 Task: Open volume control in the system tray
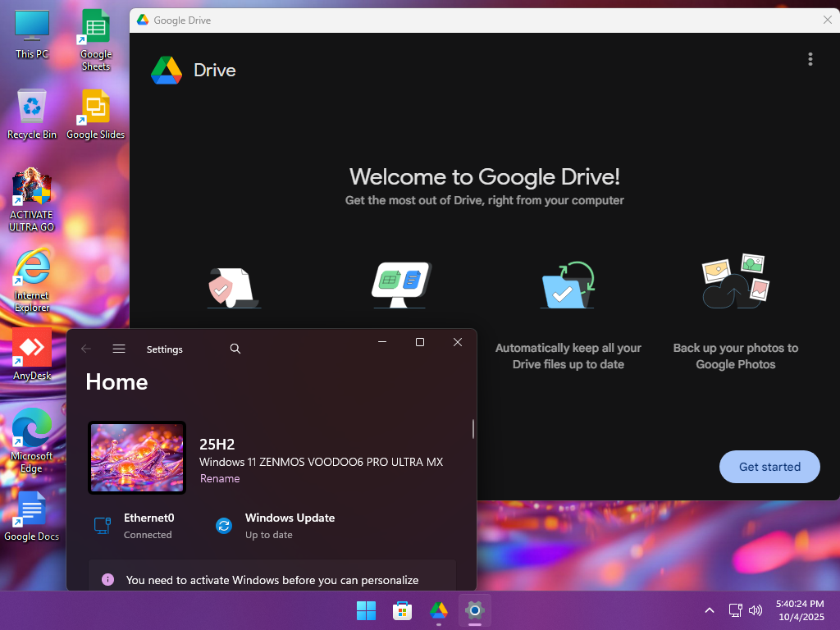(756, 610)
